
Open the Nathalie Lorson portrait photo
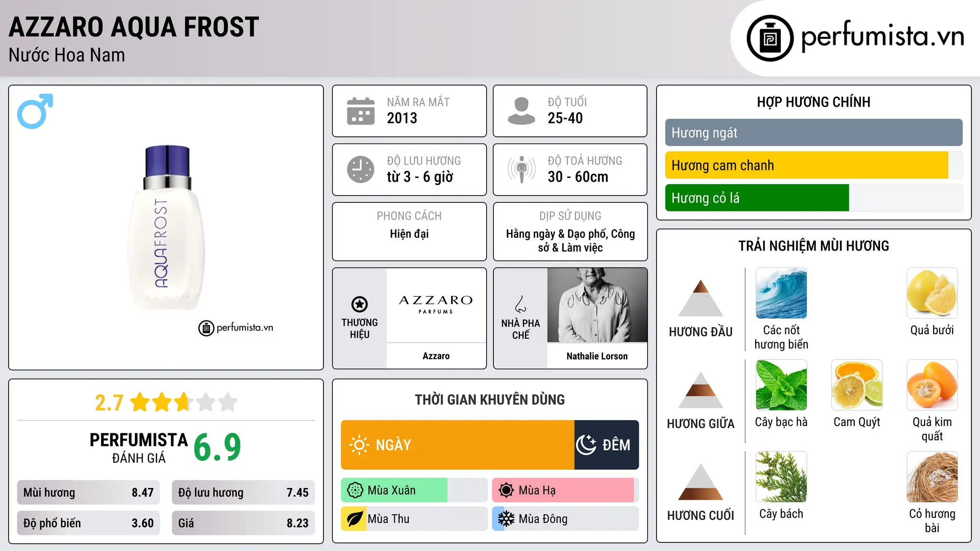click(597, 305)
